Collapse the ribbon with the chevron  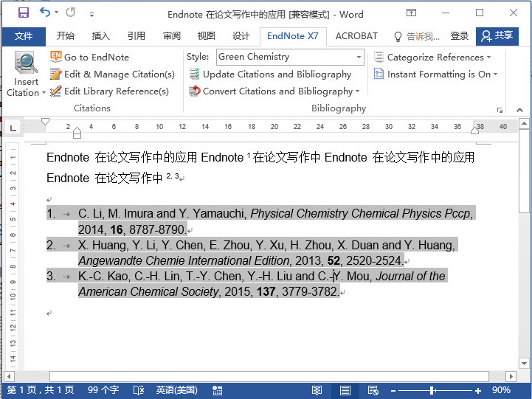(x=519, y=110)
